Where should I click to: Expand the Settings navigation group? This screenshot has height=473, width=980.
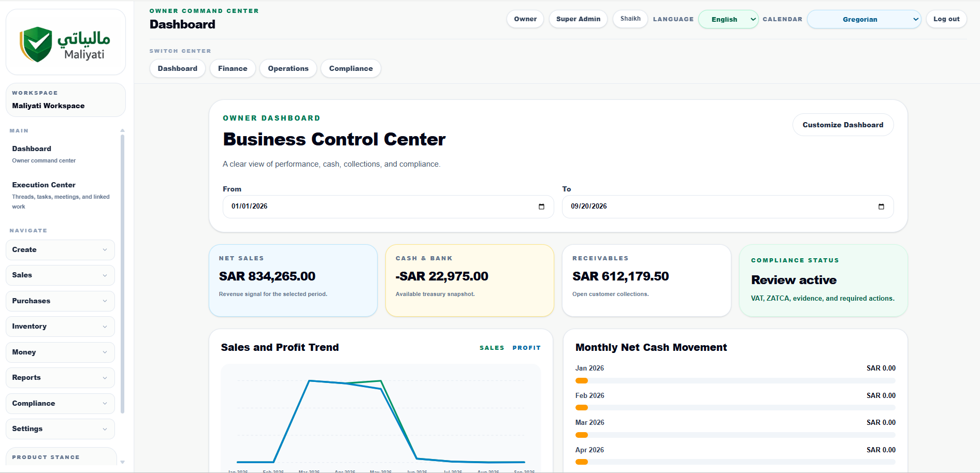point(60,429)
